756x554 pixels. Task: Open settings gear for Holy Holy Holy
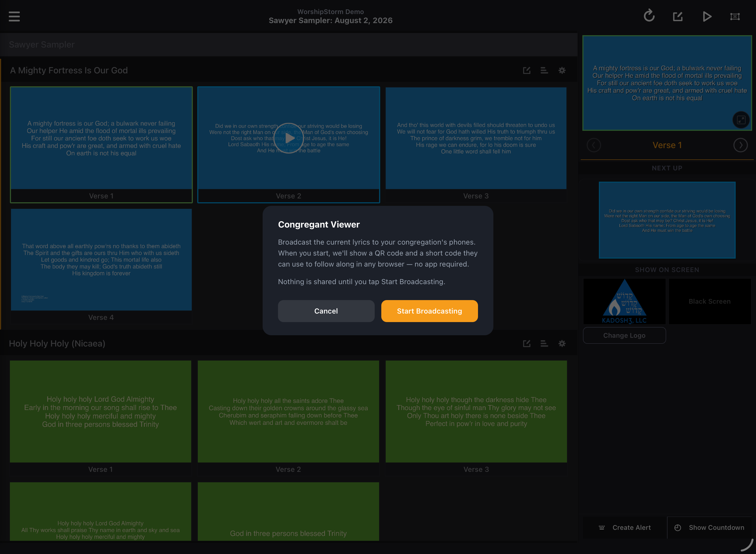point(562,344)
